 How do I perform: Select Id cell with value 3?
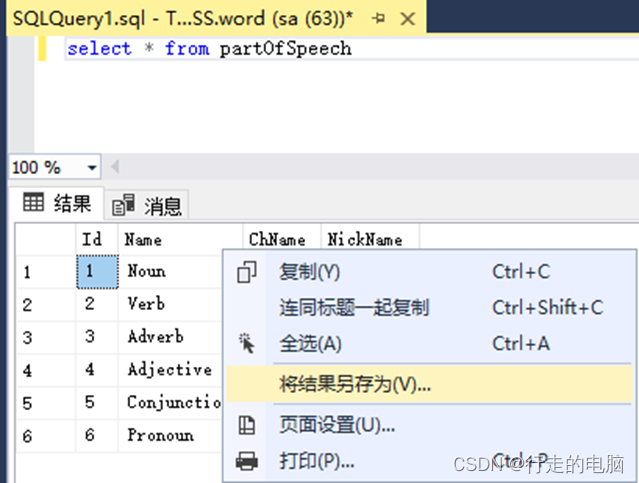[97, 337]
